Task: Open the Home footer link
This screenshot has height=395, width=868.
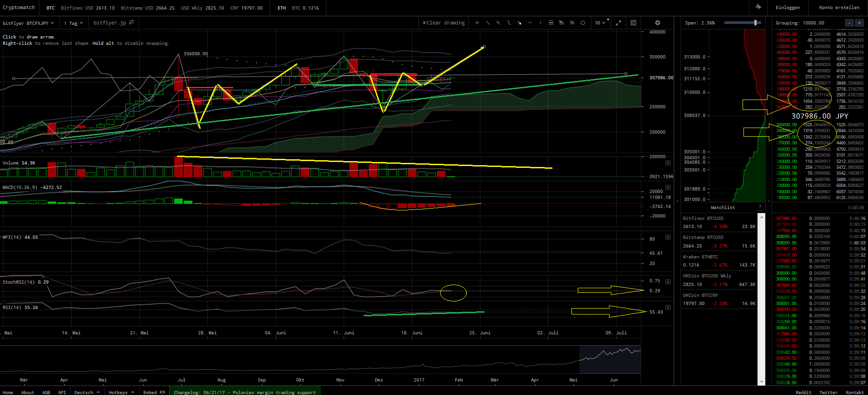Action: point(8,392)
